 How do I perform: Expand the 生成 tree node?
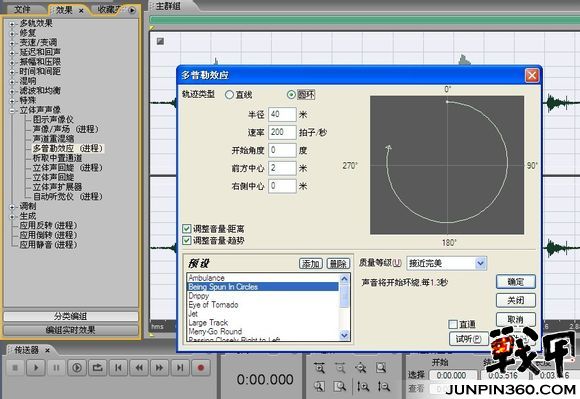(12, 216)
